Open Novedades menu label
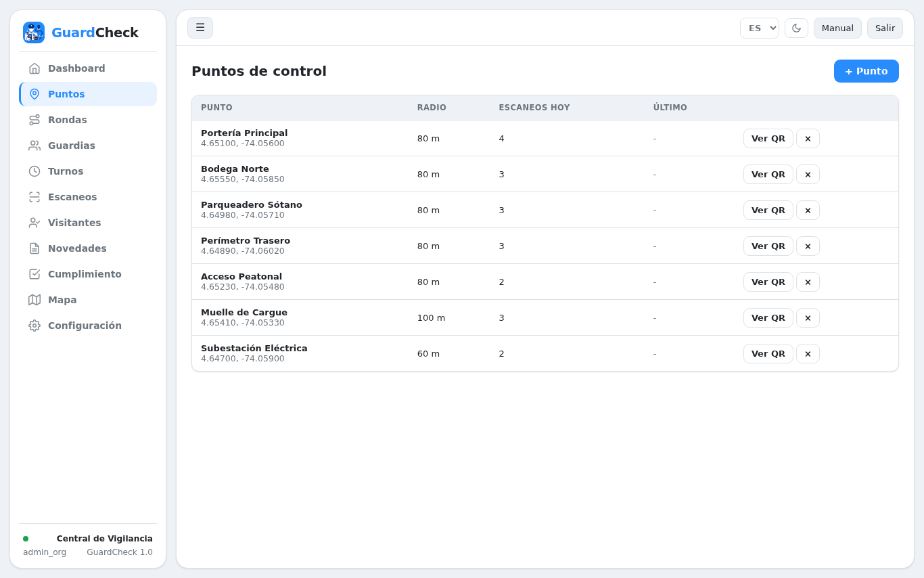Screen dimensions: 924x578 [x=77, y=248]
